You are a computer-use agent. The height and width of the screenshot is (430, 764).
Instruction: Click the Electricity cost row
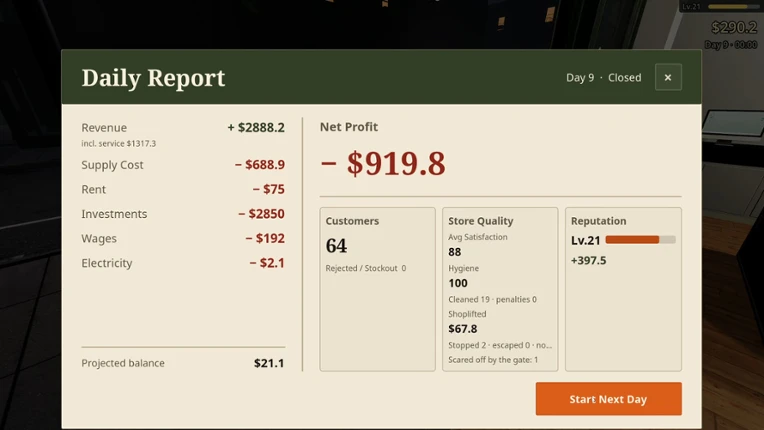pos(183,263)
